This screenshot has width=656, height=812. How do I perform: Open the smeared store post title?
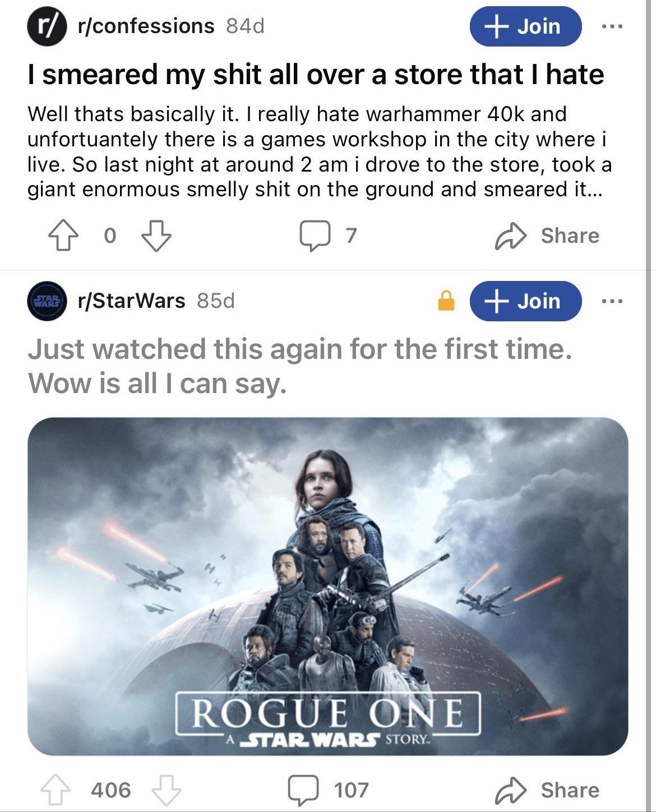coord(316,75)
